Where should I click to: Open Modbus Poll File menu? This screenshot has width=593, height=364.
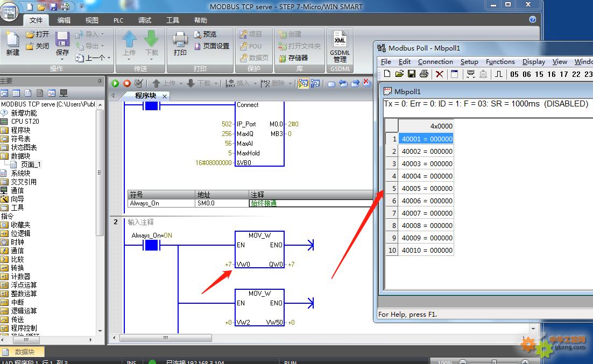(386, 62)
